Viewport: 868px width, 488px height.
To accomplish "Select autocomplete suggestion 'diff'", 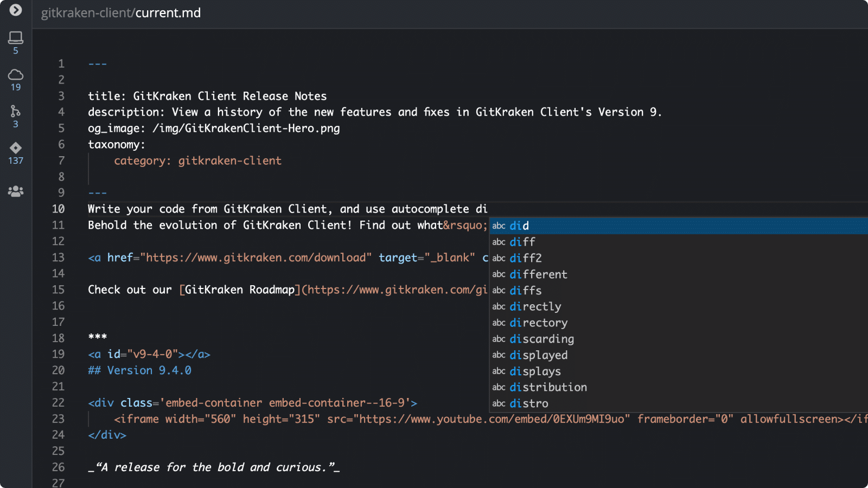I will pos(679,242).
